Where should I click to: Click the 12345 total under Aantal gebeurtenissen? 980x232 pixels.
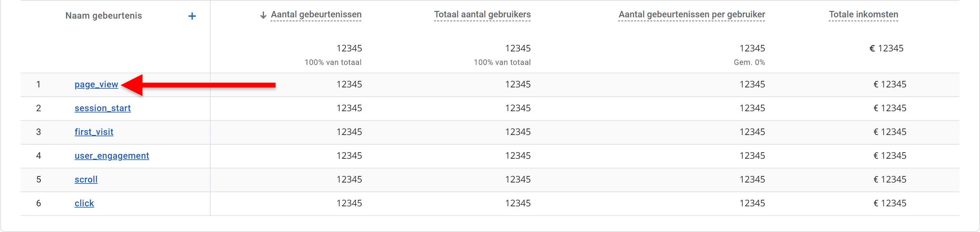[x=349, y=48]
